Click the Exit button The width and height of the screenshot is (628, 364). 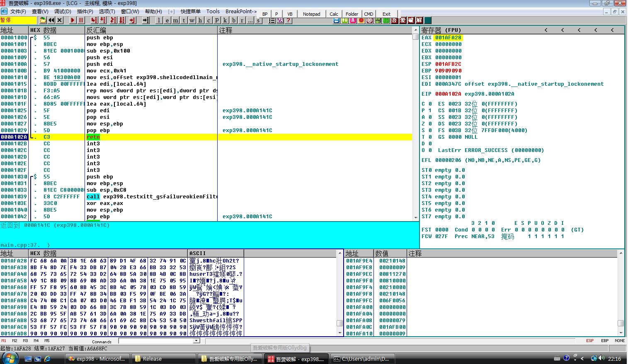coord(386,14)
